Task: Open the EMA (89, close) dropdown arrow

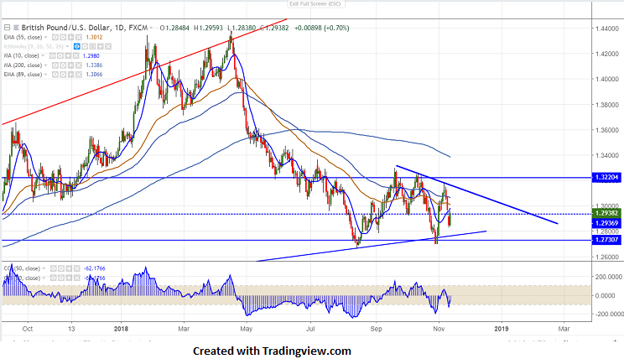Action: 46,74
